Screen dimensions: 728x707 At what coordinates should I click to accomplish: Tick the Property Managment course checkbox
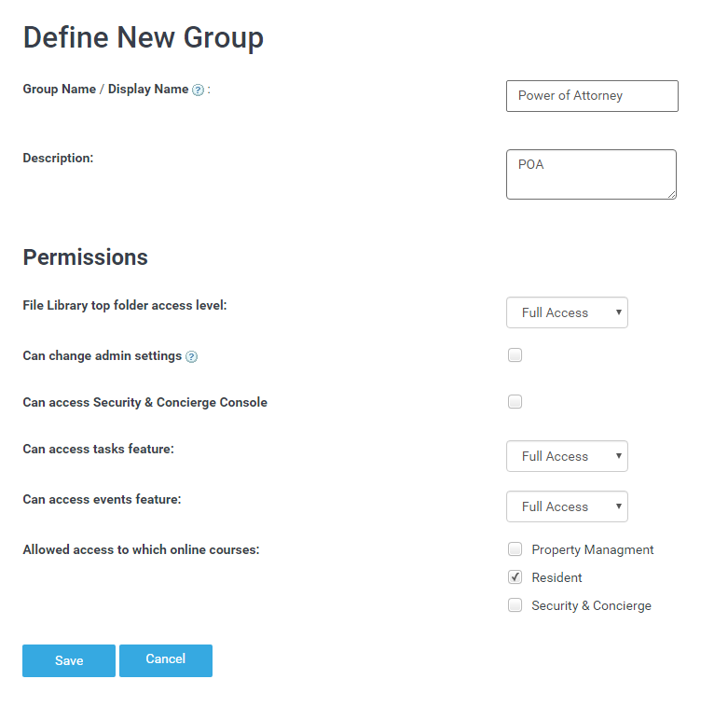tap(515, 549)
